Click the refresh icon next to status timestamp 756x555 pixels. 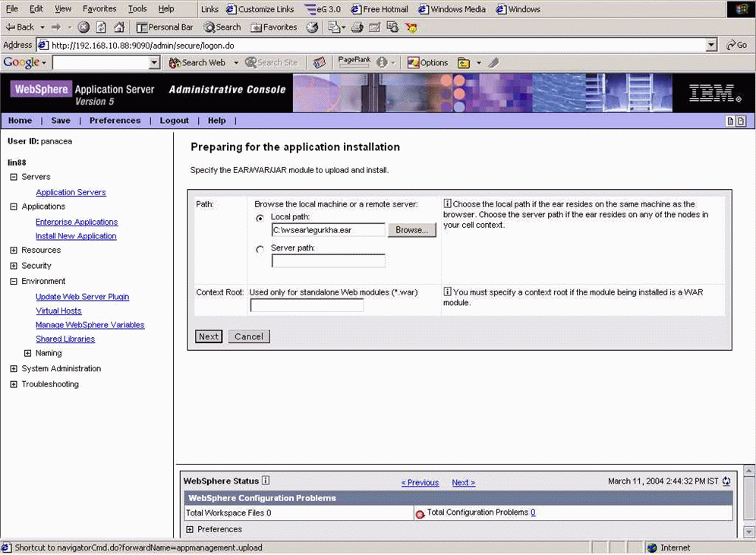726,481
